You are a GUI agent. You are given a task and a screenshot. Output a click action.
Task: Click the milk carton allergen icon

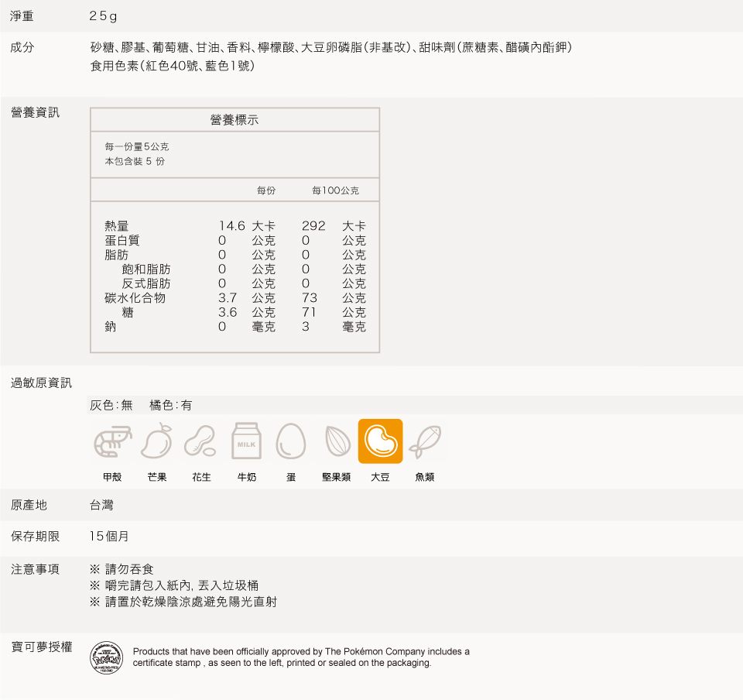[x=246, y=441]
